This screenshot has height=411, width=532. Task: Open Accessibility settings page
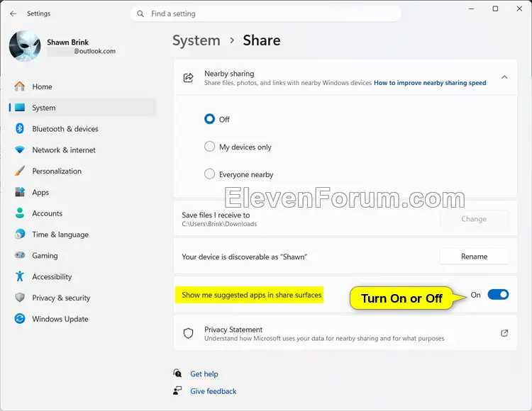pos(82,276)
